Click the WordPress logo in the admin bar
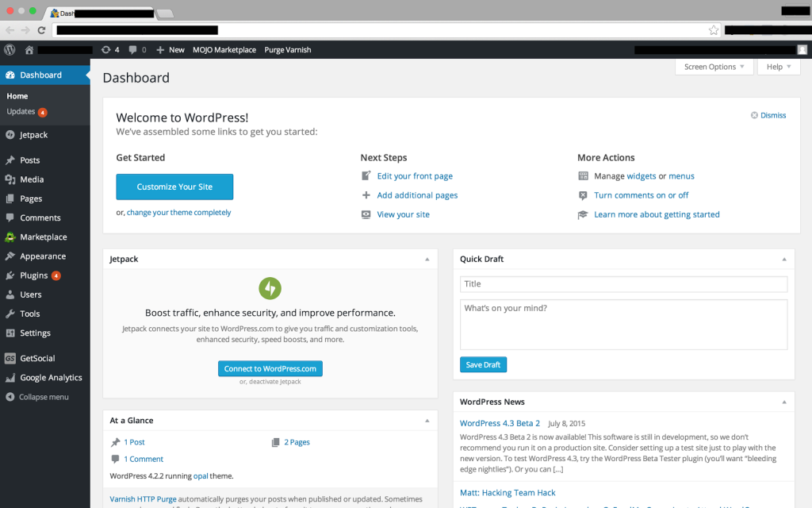 click(x=8, y=49)
